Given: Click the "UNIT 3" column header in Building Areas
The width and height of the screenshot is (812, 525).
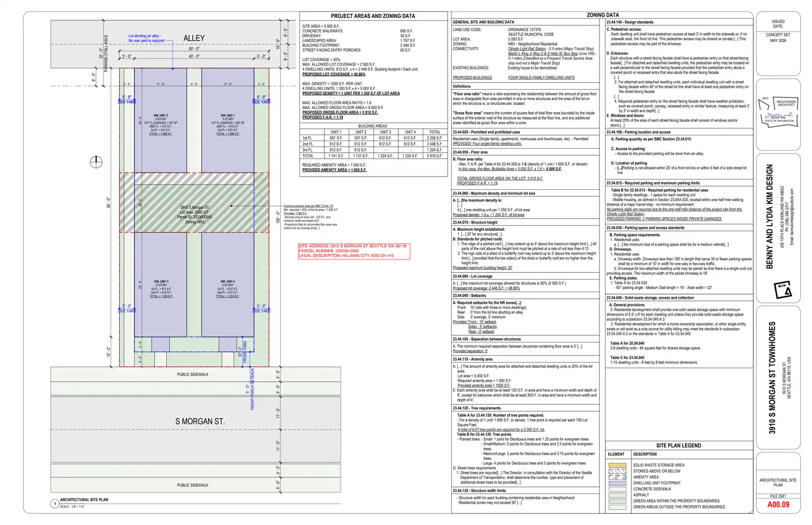Looking at the screenshot, I should pos(385,132).
